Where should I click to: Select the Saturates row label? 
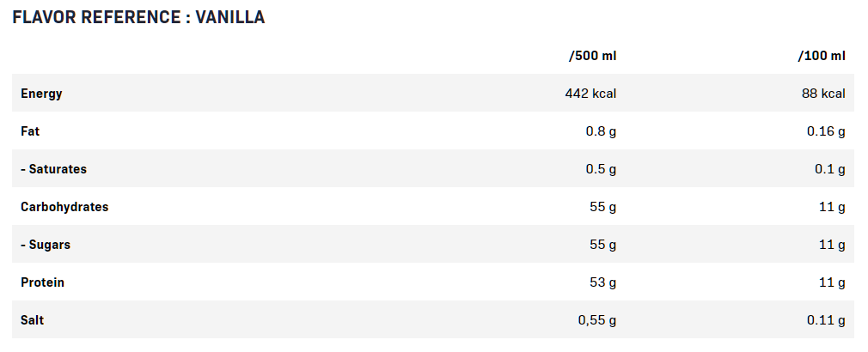click(53, 169)
